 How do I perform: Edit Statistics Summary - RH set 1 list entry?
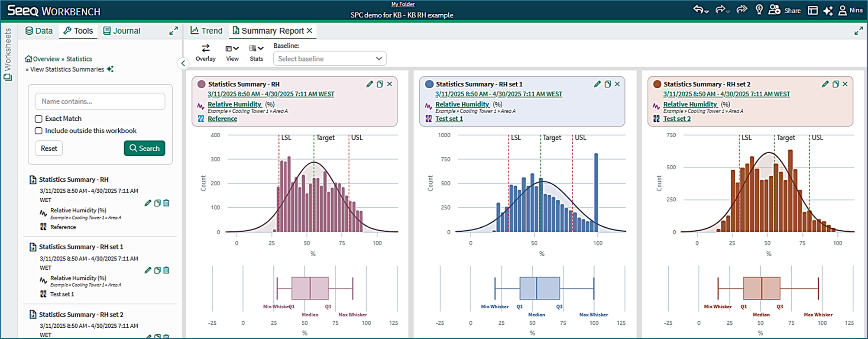coord(148,271)
